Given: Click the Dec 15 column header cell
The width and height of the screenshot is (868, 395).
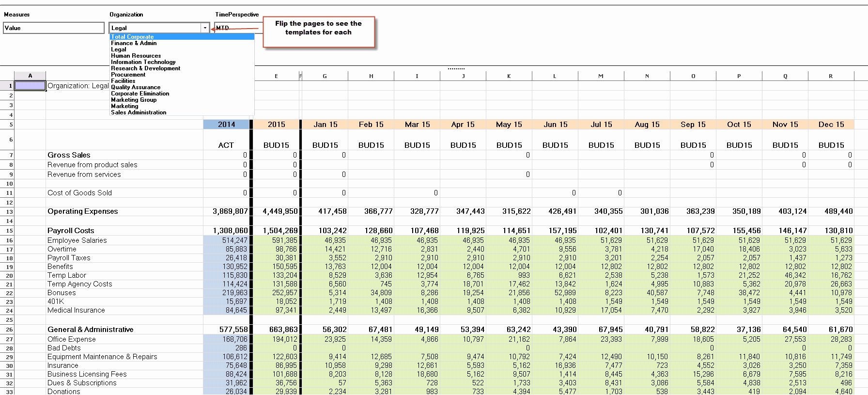Looking at the screenshot, I should pyautogui.click(x=831, y=125).
